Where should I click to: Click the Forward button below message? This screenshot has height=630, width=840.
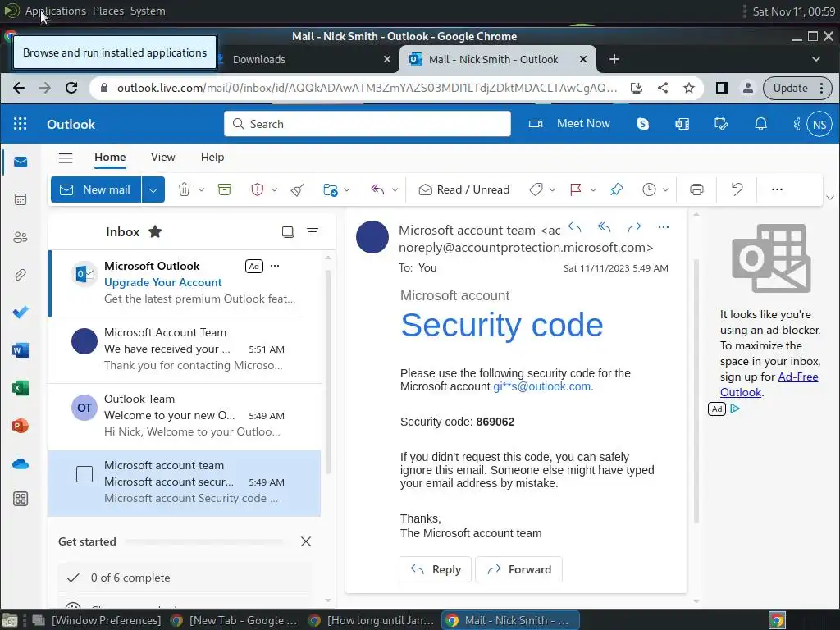518,569
